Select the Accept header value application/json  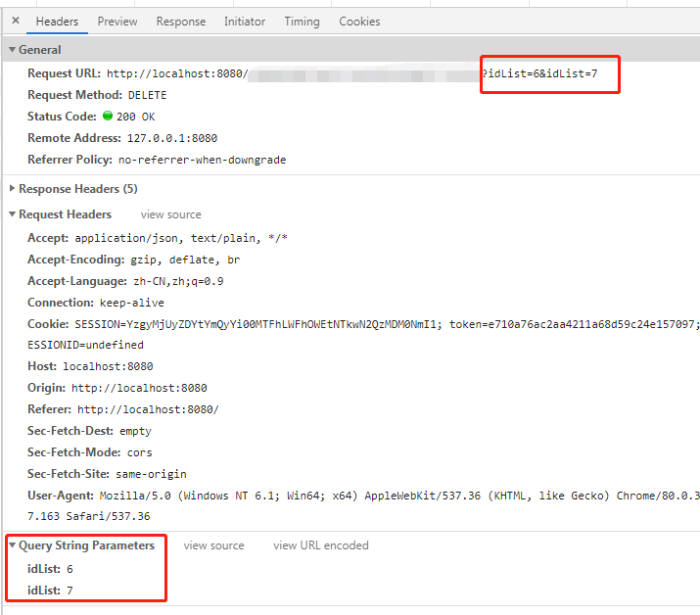coord(181,238)
